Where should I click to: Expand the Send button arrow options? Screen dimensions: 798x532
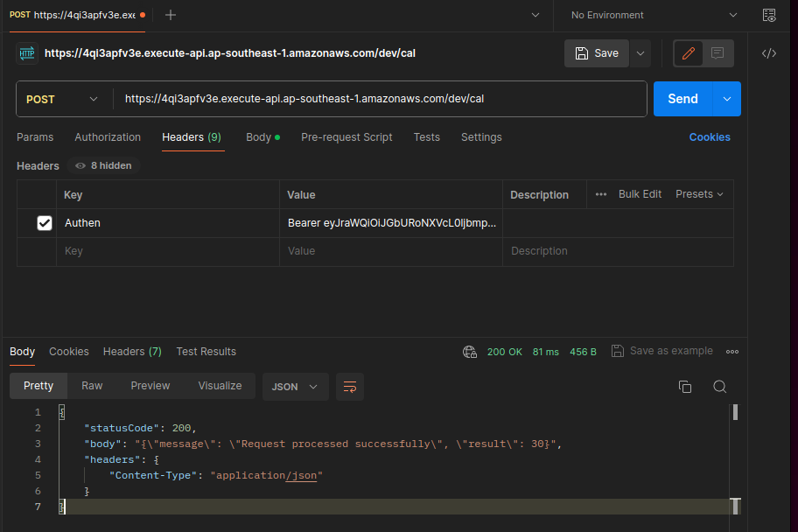point(726,100)
